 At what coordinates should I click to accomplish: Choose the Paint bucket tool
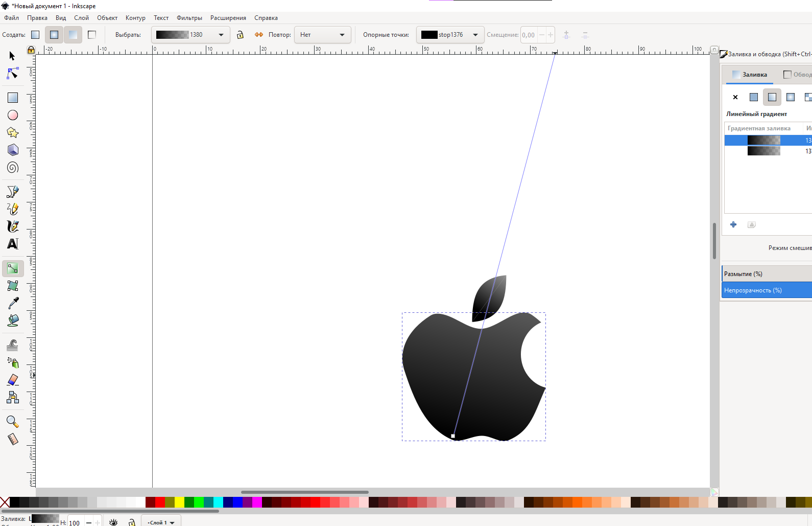pyautogui.click(x=12, y=321)
